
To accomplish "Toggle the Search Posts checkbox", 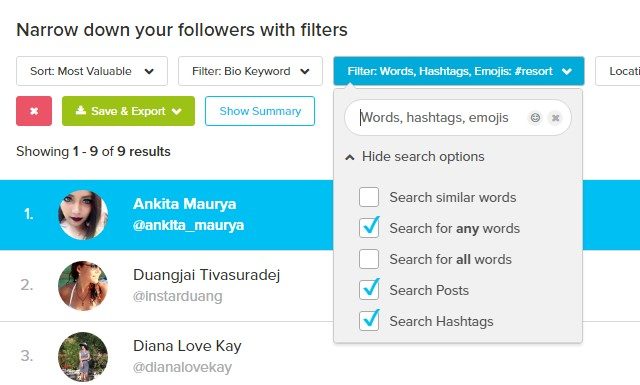I will pos(369,290).
